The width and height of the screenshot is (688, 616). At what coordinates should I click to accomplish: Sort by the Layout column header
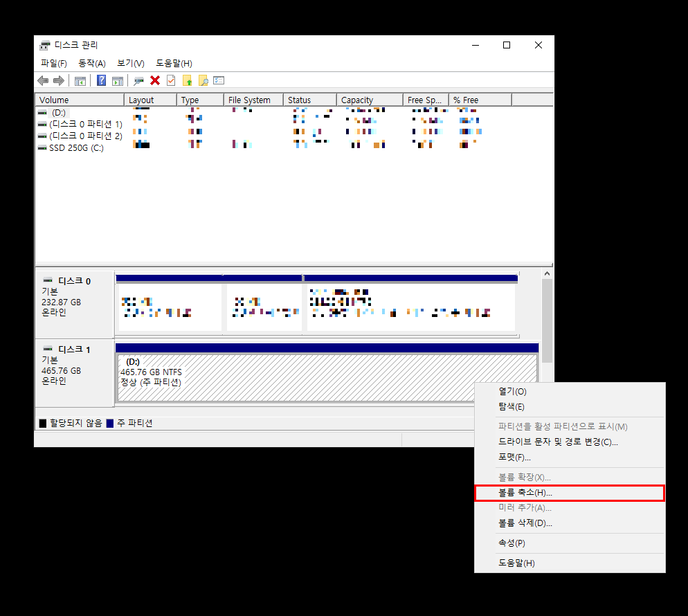150,100
